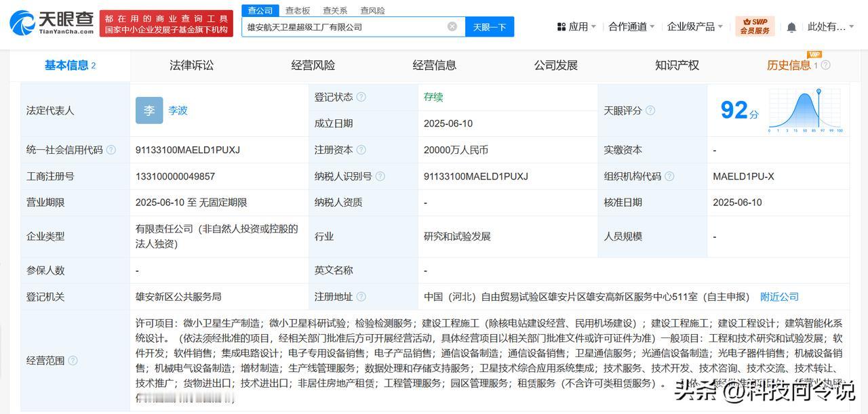Viewport: 868px width, 414px height.
Task: Click the red 商业查询工具 banner
Action: (167, 24)
